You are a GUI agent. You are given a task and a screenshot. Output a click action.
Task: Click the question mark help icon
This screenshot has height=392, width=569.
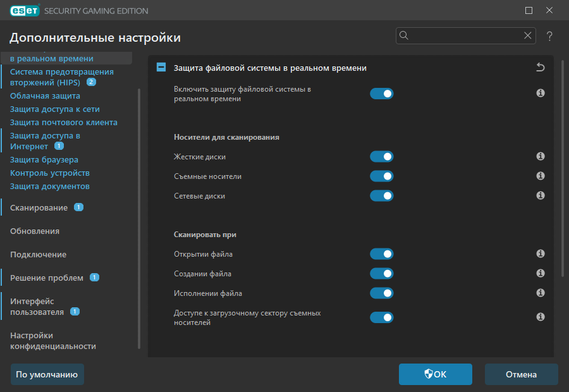coord(549,36)
